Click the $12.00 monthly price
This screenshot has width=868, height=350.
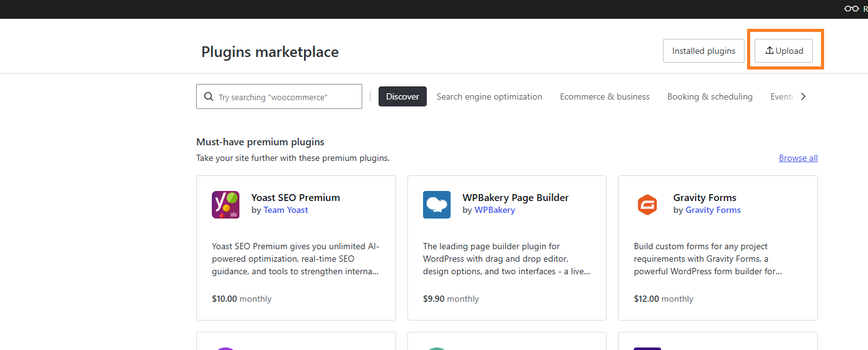coord(664,299)
